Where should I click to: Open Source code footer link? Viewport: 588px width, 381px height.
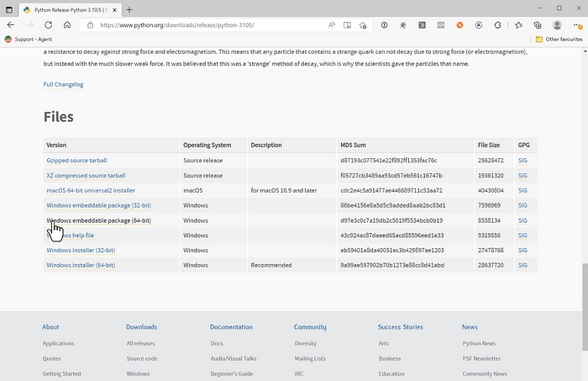point(142,358)
